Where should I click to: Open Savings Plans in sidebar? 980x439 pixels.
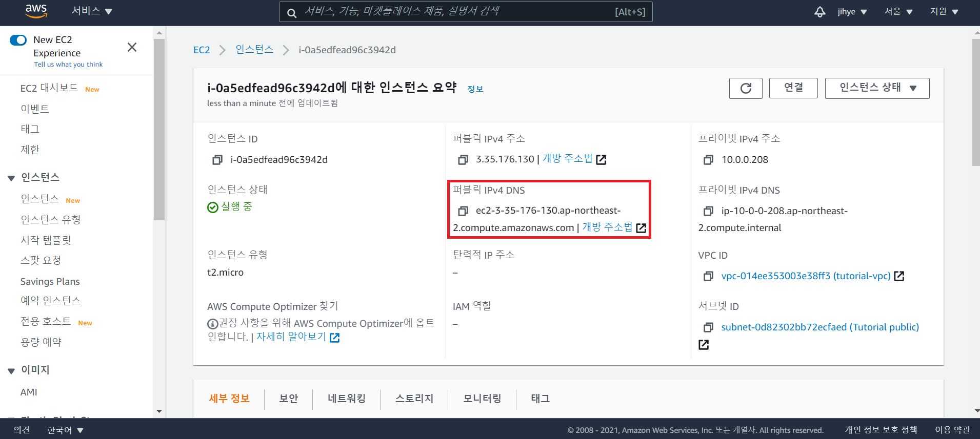pos(50,282)
